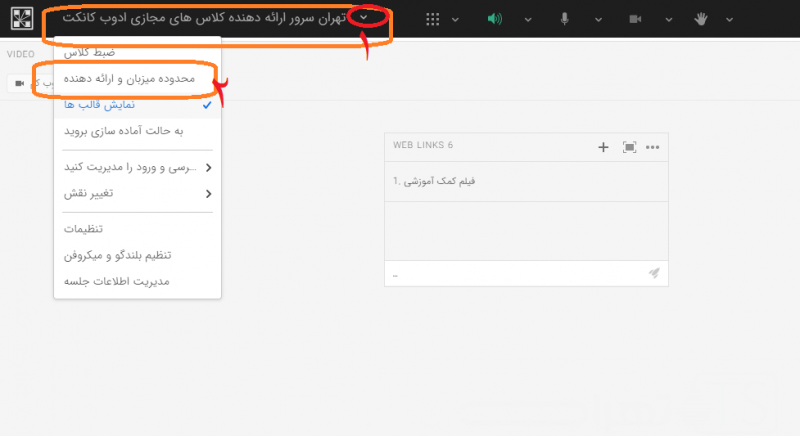Screen dimensions: 800x436
Task: Click the meeting title تهران سرور text
Action: pyautogui.click(x=204, y=18)
